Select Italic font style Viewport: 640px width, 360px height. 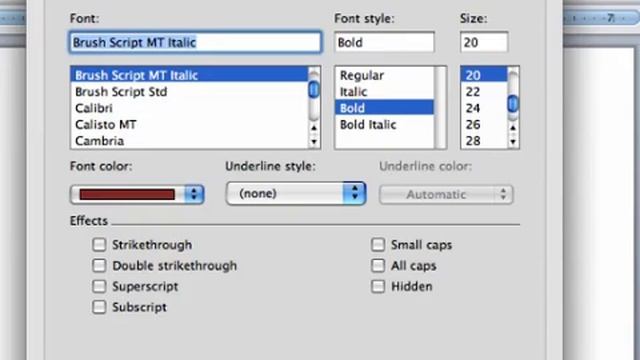coord(384,92)
